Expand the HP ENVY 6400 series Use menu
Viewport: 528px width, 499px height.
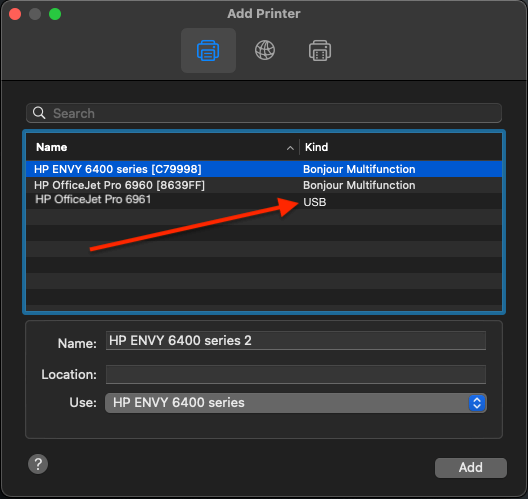pyautogui.click(x=296, y=403)
